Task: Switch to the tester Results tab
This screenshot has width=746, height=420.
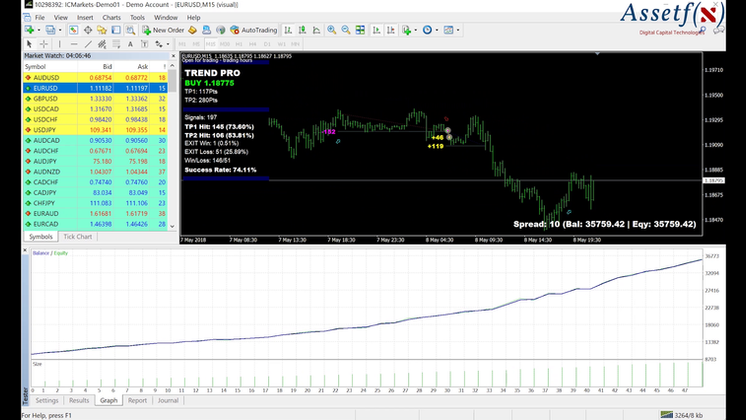Action: pyautogui.click(x=79, y=400)
